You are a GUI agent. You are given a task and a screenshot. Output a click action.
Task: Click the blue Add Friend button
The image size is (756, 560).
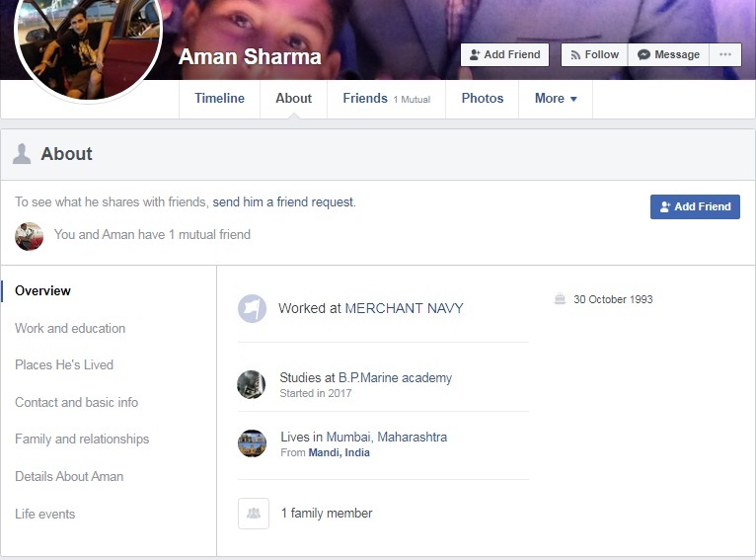tap(695, 206)
